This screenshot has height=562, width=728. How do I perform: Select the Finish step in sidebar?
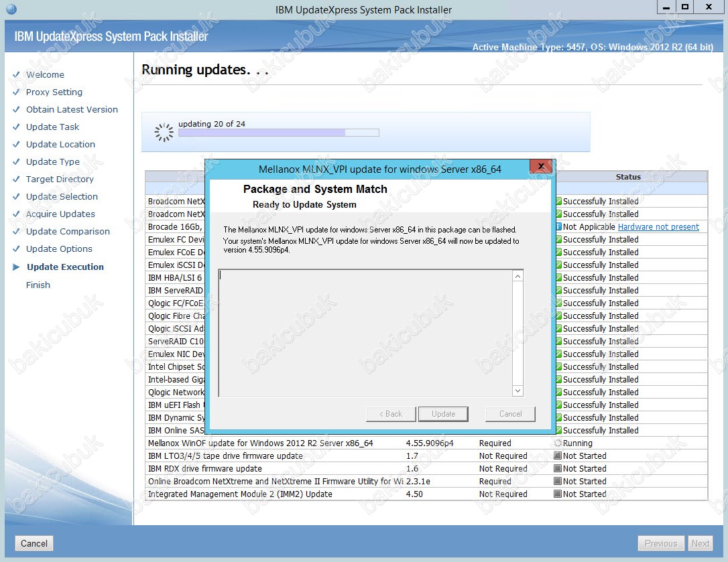(x=38, y=285)
